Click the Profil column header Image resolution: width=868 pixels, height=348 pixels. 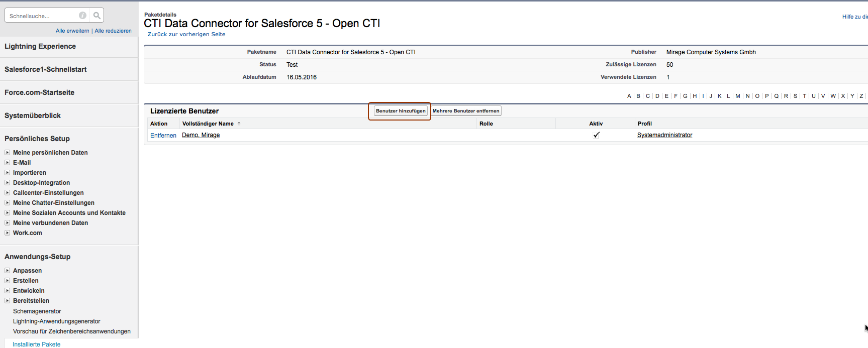click(x=645, y=124)
